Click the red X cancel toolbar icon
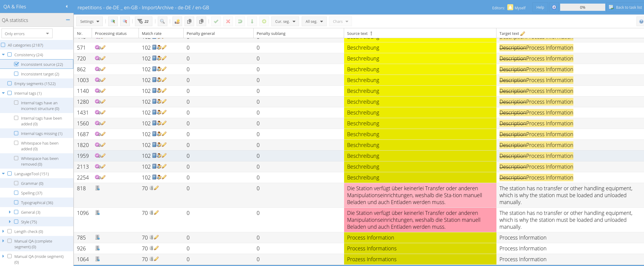This screenshot has width=644, height=266. pos(228,21)
